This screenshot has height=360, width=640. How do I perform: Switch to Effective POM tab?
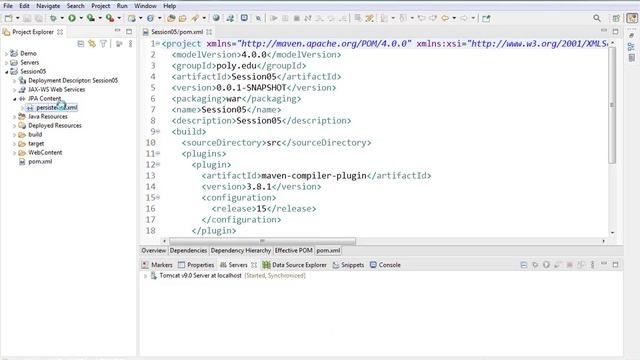(x=293, y=250)
